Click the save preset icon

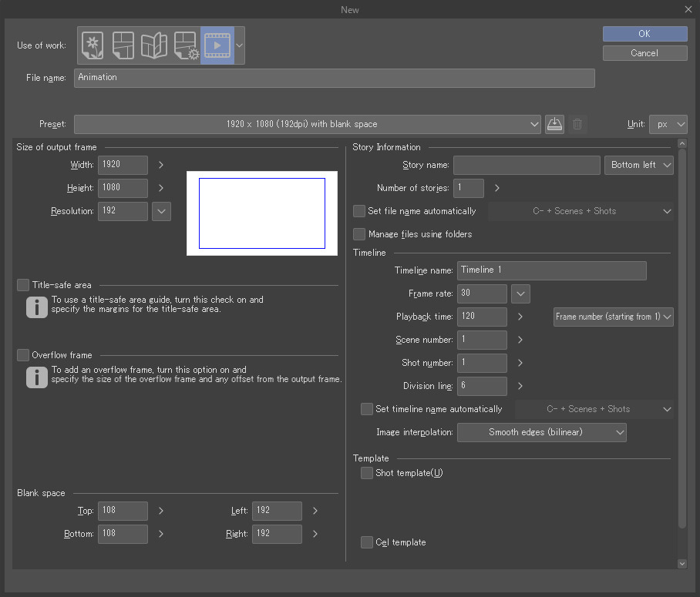(554, 124)
